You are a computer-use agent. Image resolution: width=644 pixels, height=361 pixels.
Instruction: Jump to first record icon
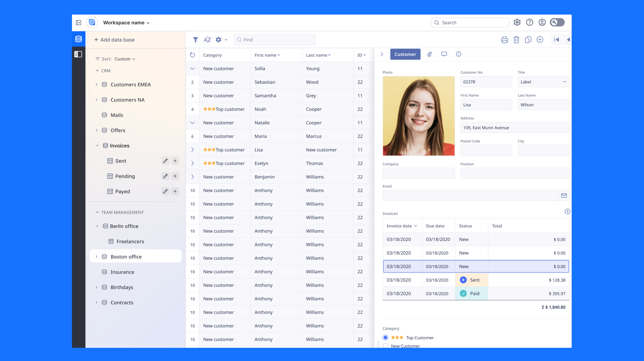pos(556,40)
